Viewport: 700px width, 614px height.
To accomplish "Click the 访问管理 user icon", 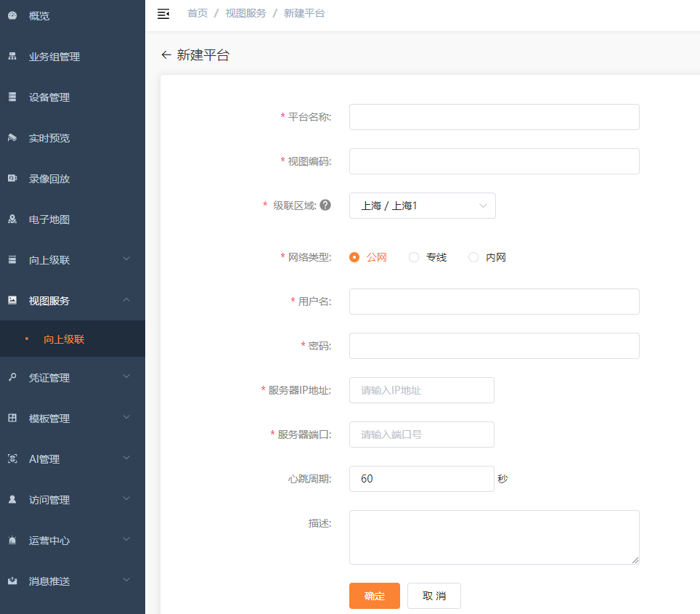I will click(12, 499).
